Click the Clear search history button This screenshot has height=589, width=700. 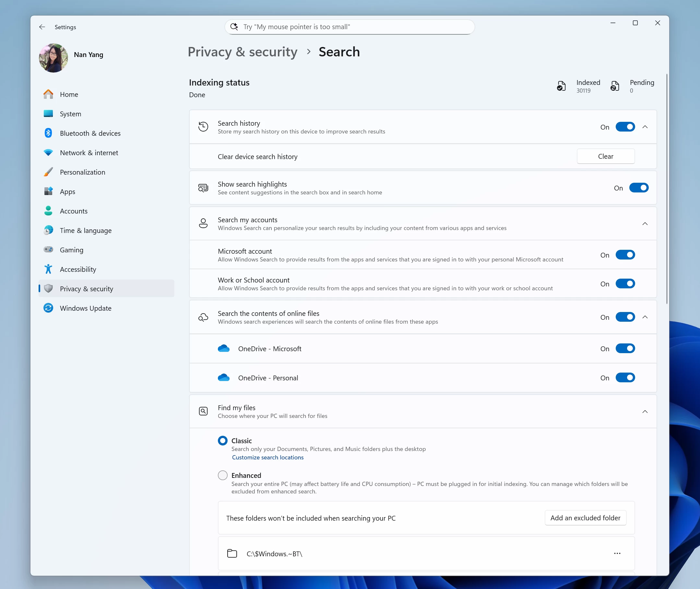[x=605, y=156]
